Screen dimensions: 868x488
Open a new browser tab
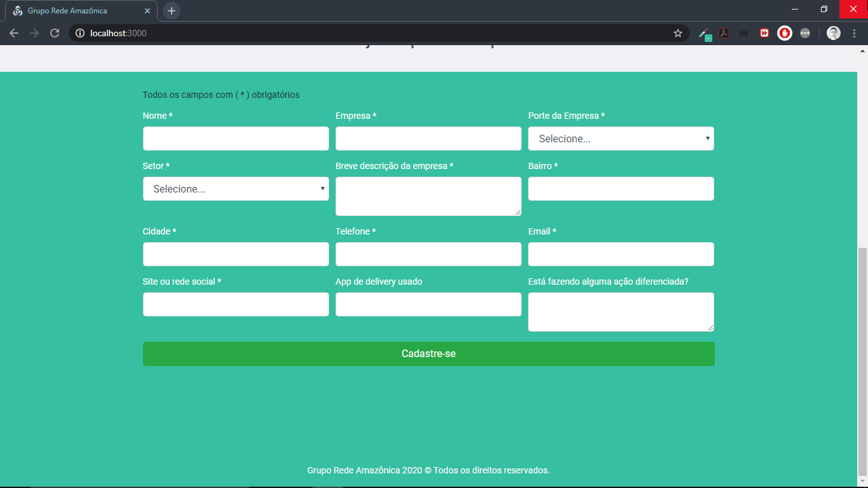pos(172,11)
